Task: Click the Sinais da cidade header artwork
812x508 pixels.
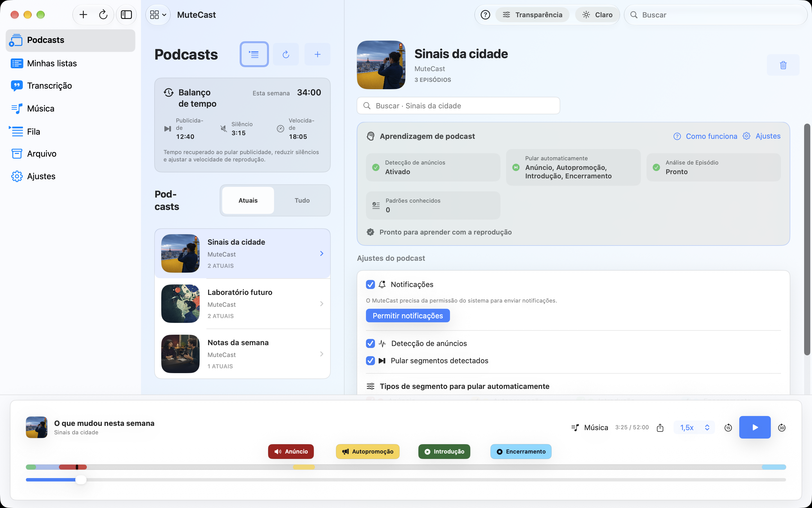Action: (x=381, y=65)
